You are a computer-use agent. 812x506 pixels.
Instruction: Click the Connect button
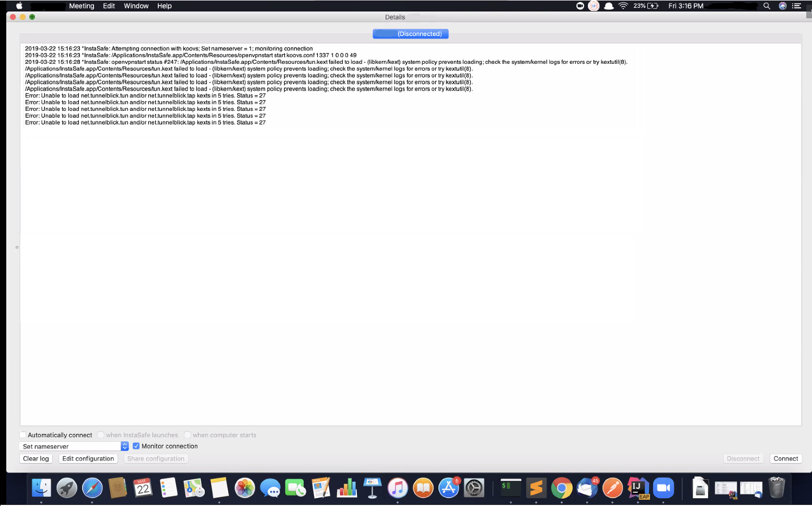click(x=786, y=458)
